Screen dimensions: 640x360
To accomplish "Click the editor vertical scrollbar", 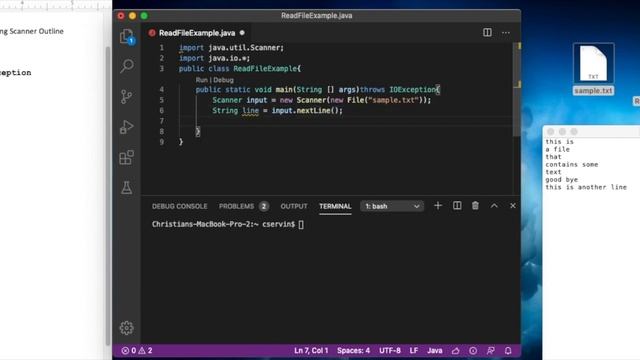I will (x=516, y=90).
